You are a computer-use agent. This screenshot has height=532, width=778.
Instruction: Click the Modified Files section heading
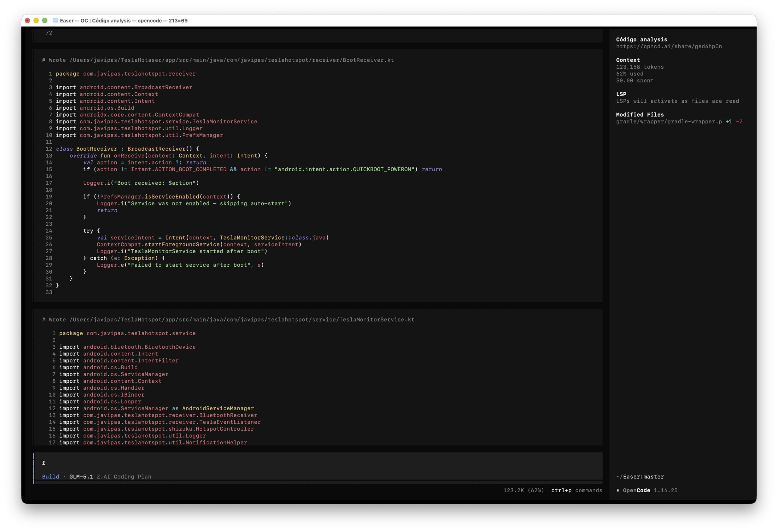coord(639,114)
